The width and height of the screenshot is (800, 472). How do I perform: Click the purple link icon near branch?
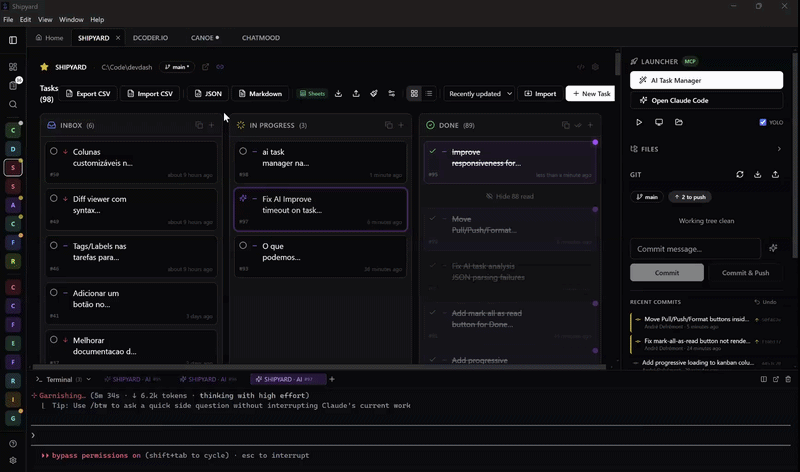pyautogui.click(x=220, y=67)
